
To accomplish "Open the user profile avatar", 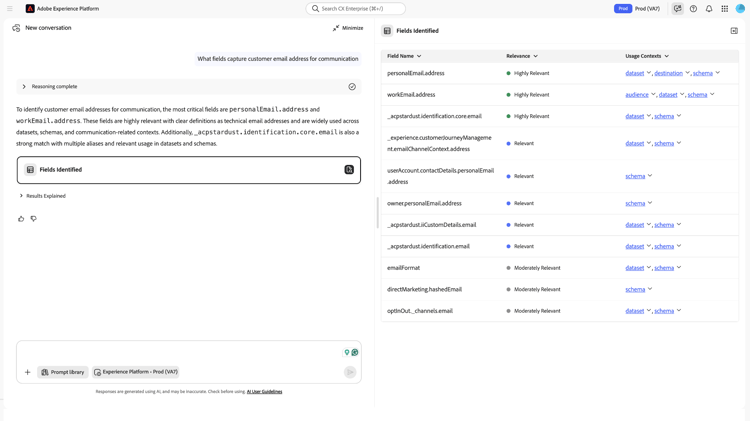I will click(740, 9).
